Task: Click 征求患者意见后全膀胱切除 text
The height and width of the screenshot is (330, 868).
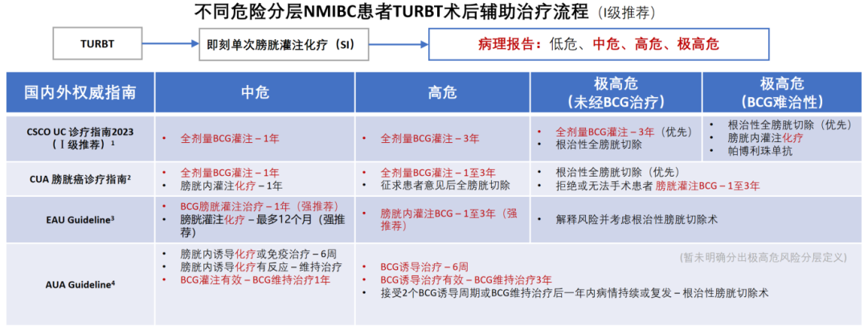Action: [x=445, y=185]
